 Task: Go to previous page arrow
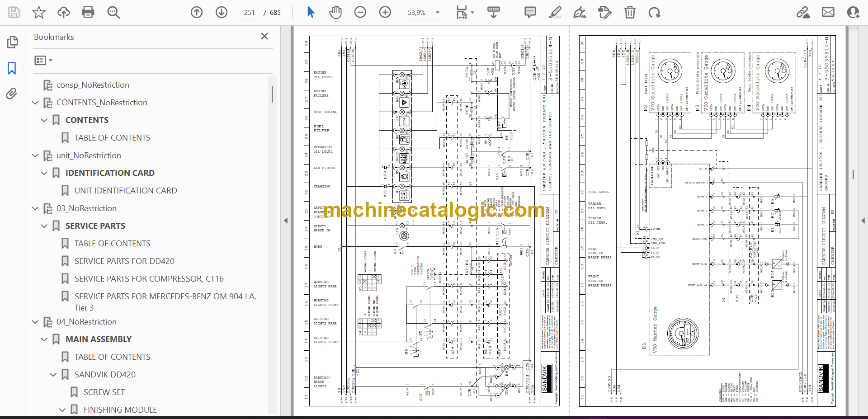tap(197, 12)
